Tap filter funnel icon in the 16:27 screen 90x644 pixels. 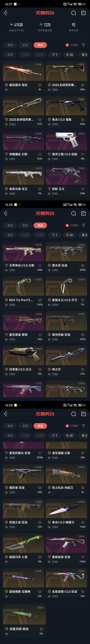point(83,45)
